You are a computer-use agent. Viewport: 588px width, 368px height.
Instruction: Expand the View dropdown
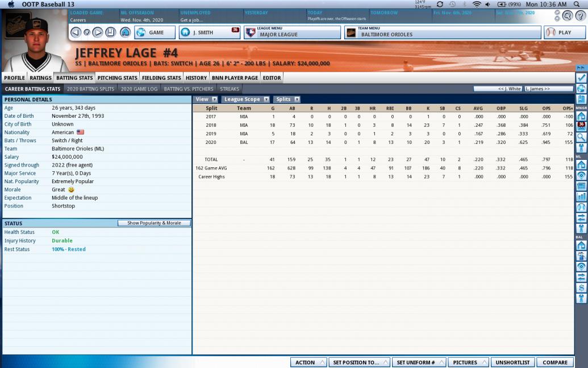pyautogui.click(x=206, y=99)
